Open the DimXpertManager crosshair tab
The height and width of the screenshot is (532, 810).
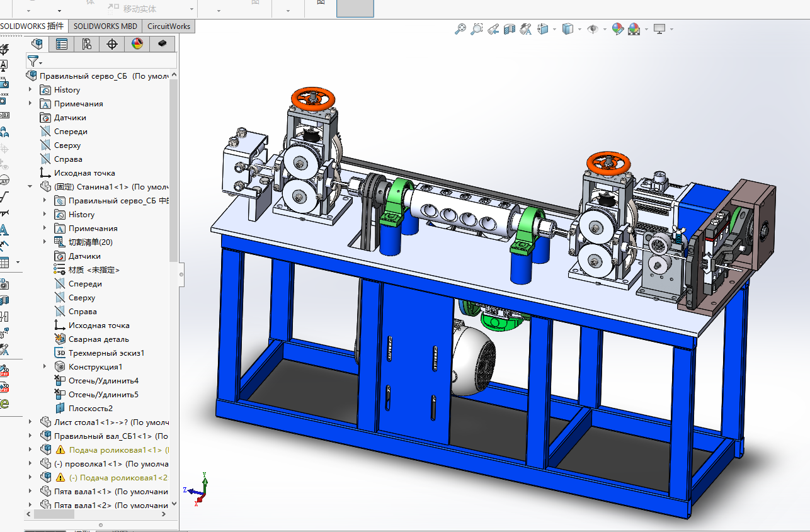click(112, 43)
